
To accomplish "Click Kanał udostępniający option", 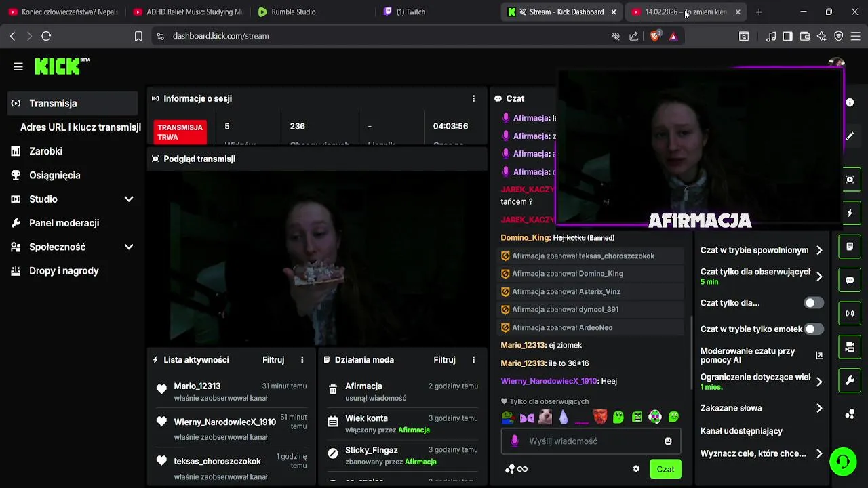I will coord(741,431).
